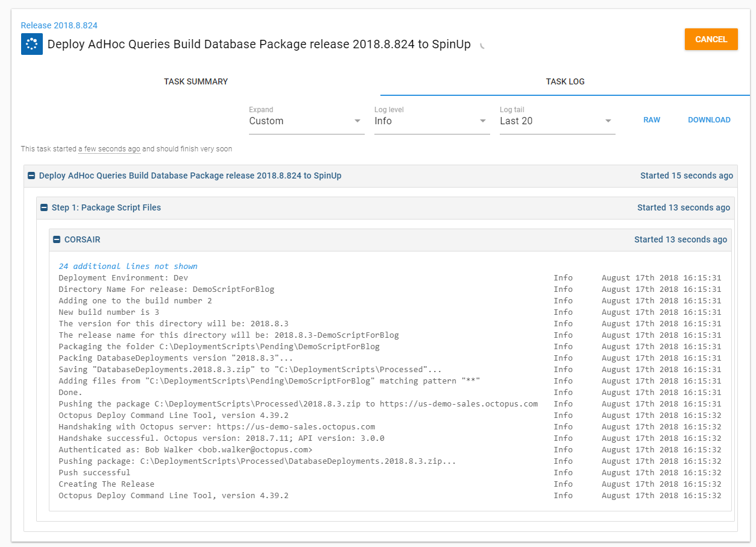
Task: Open the Log level dropdown
Action: [x=432, y=121]
